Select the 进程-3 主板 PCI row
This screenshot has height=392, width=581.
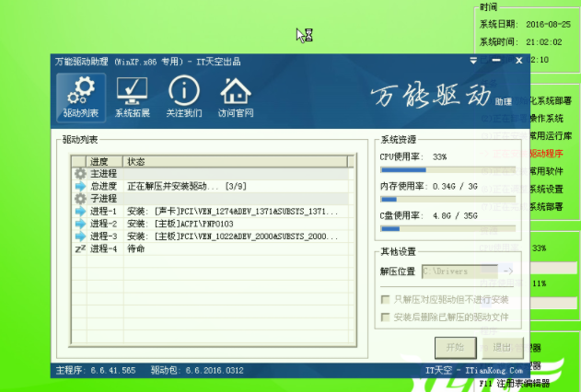[212, 236]
